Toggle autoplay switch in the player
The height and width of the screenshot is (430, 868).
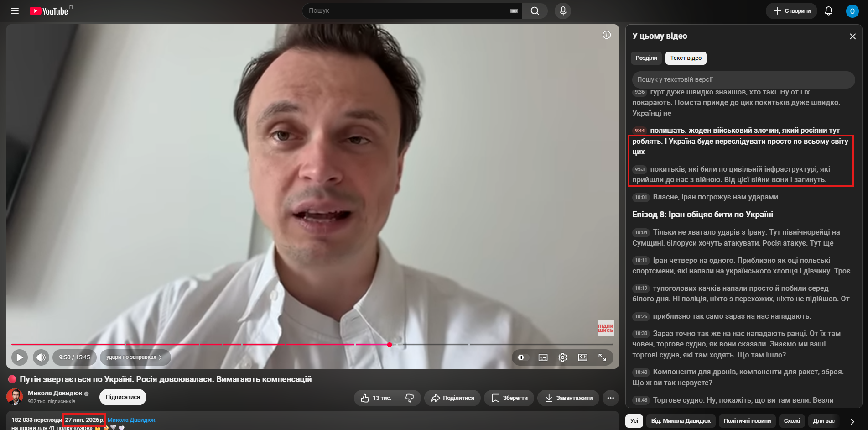(522, 357)
